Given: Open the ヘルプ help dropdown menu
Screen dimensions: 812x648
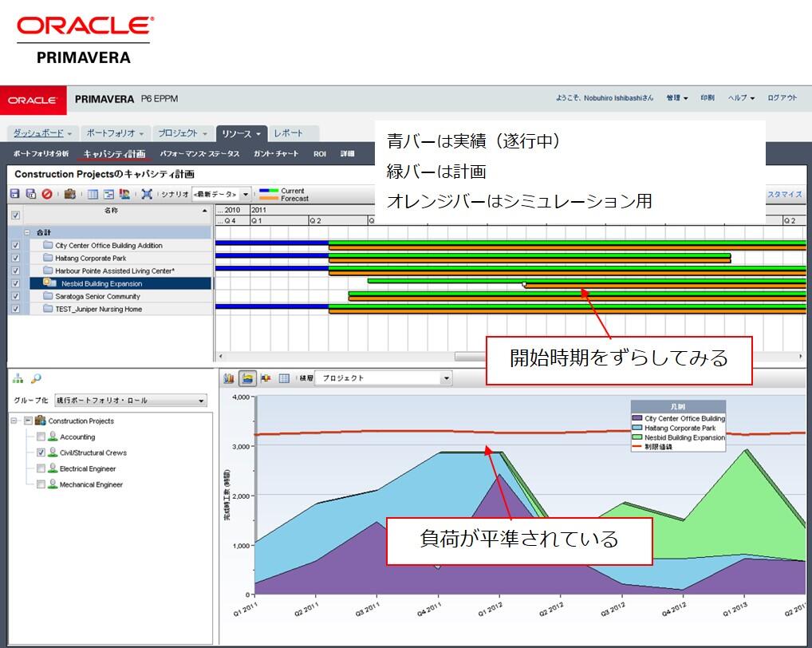Looking at the screenshot, I should (x=741, y=98).
